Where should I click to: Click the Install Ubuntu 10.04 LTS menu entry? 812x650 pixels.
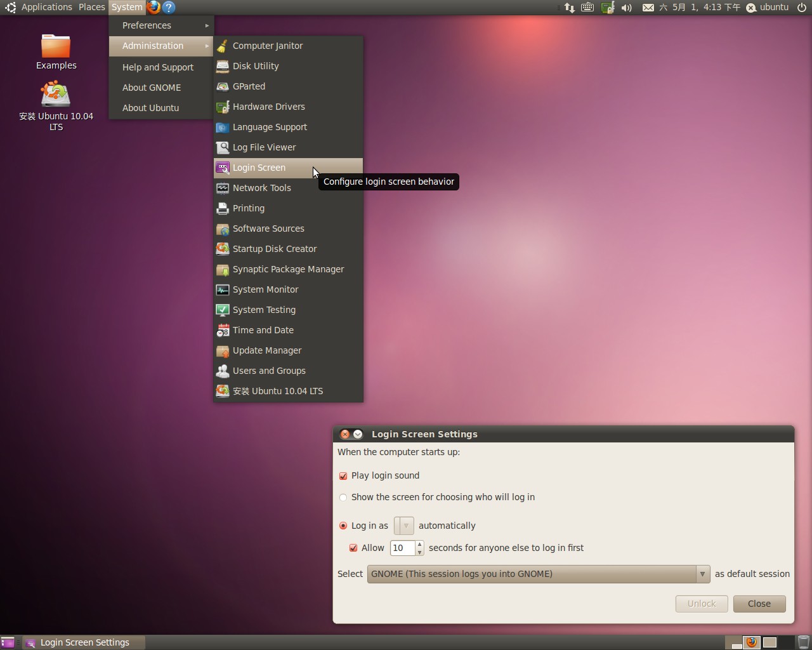coord(288,391)
